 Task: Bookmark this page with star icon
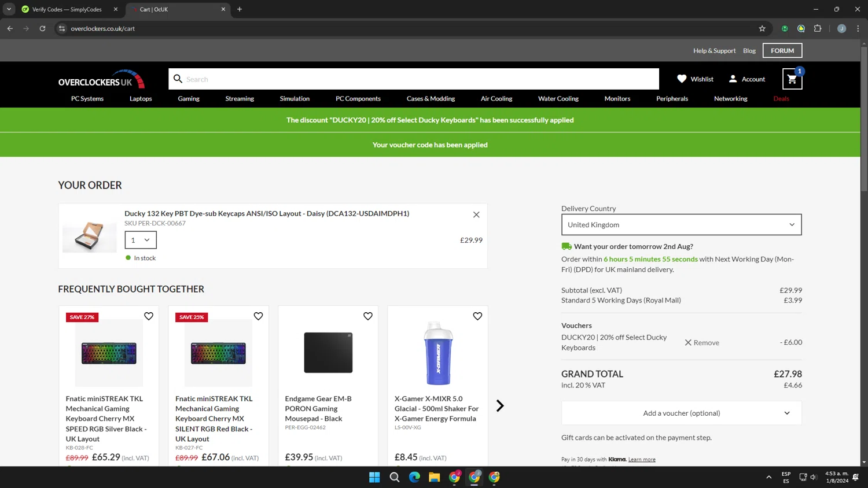(x=762, y=28)
